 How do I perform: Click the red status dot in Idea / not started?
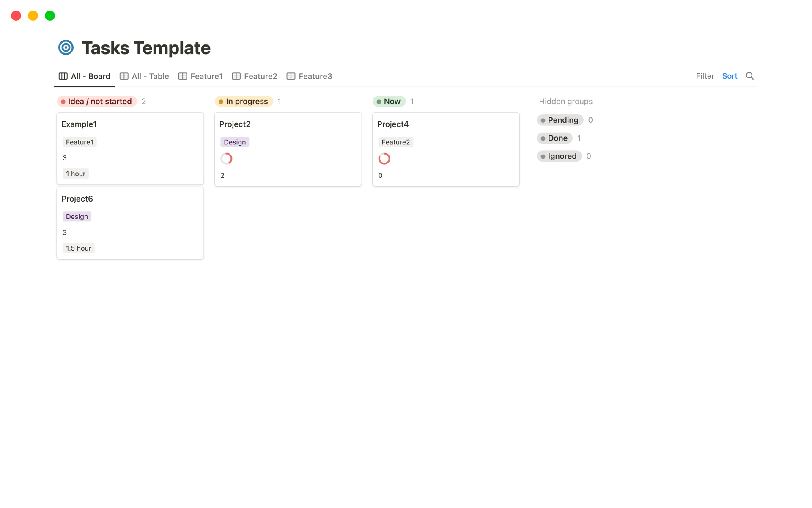[x=63, y=102]
